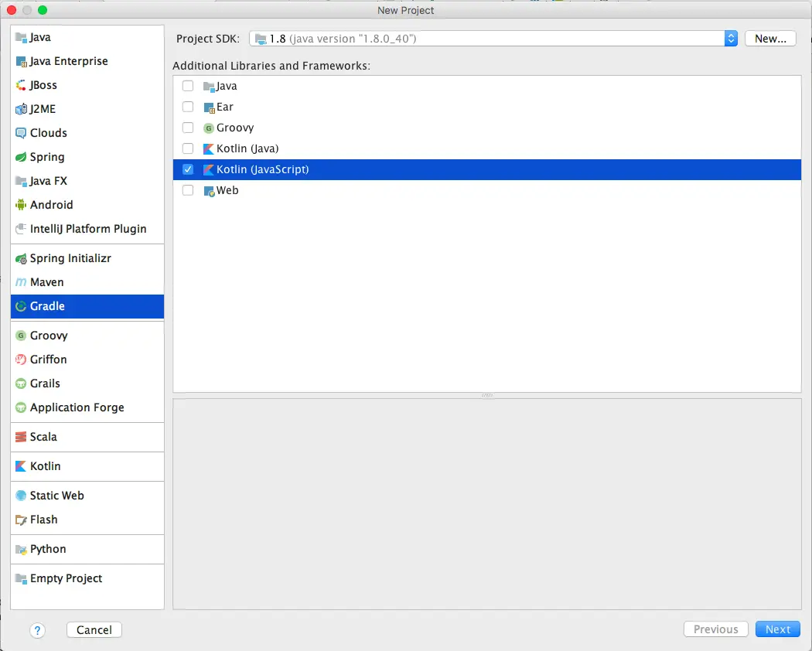
Task: Select the Python icon
Action: click(x=21, y=549)
